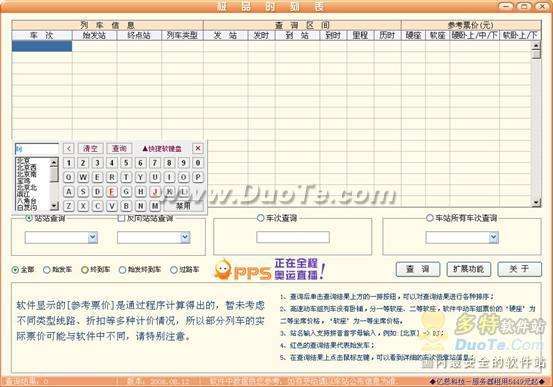Click the results table vertical scrollbar down arrow
This screenshot has height=387, width=553.
536,202
